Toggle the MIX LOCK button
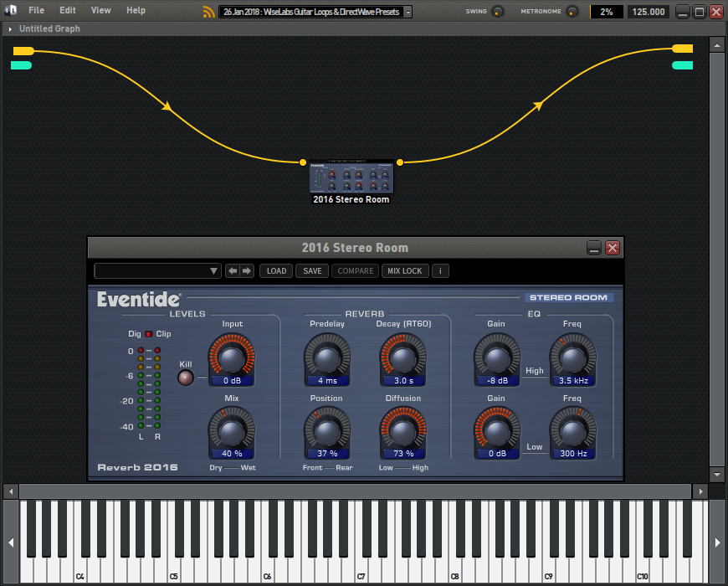This screenshot has height=586, width=728. tap(405, 270)
